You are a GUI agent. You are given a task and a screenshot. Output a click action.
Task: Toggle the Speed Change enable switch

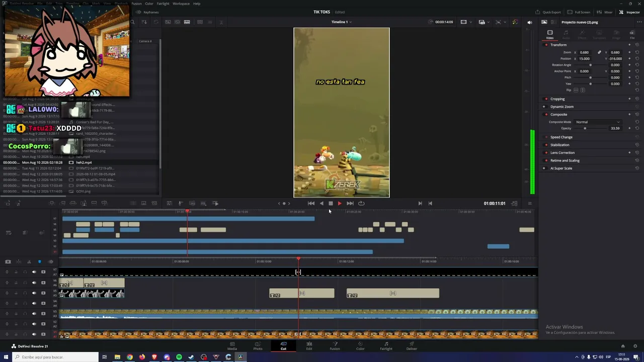(546, 137)
